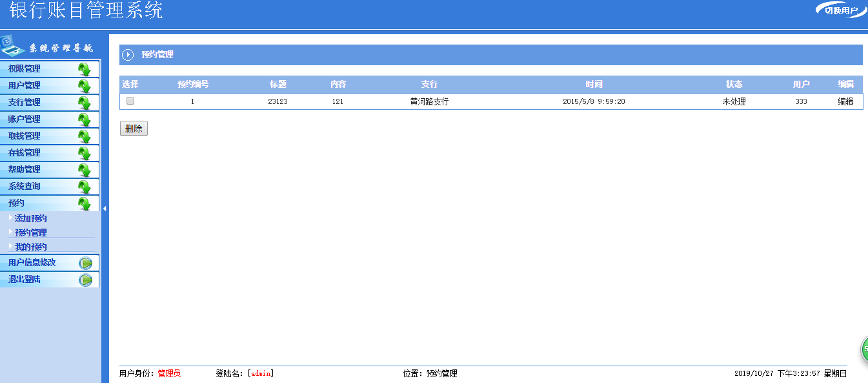Expand the 权限管理 menu section
868x383 pixels.
coord(50,68)
